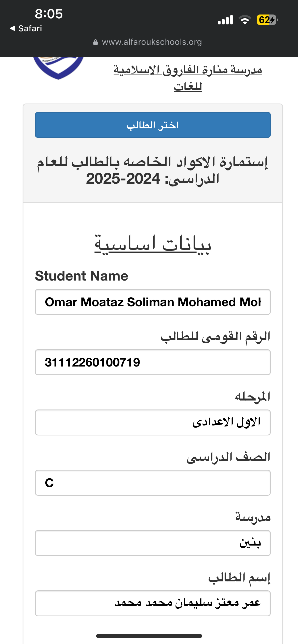This screenshot has width=298, height=644.
Task: Click the الصف الدراسى field containing C
Action: pos(153,483)
